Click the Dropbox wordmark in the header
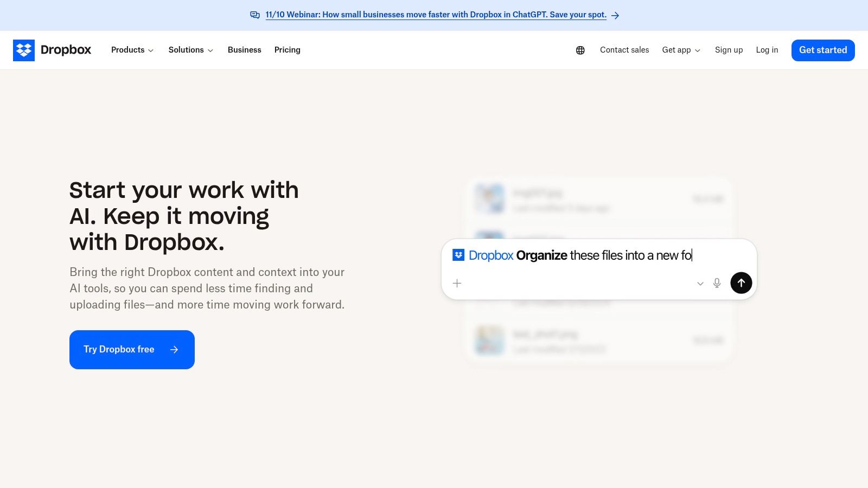 pos(66,50)
